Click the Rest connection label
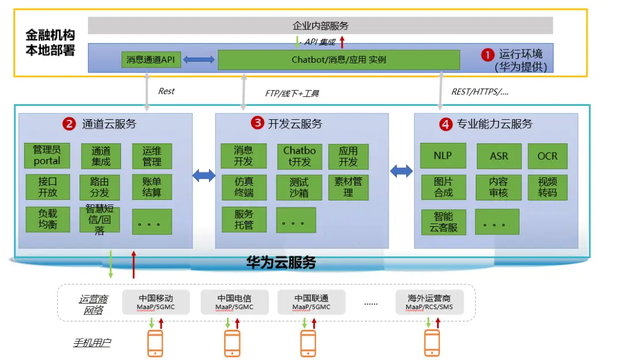This screenshot has width=622, height=364. tap(166, 91)
